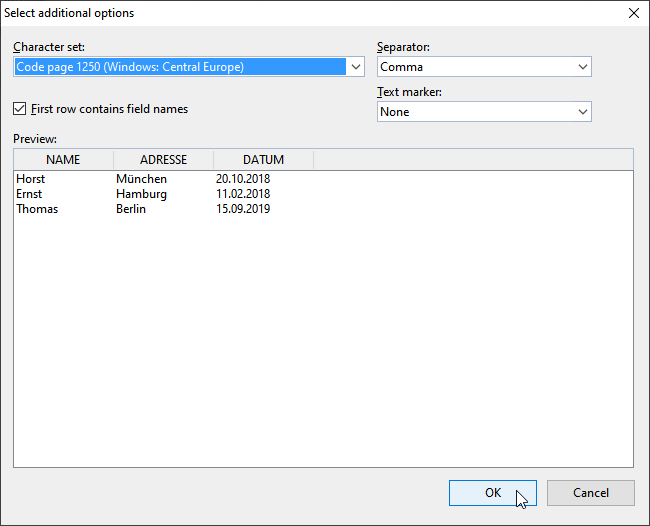Viewport: 650px width, 526px height.
Task: Click the date 20.10.2018
Action: coord(243,179)
